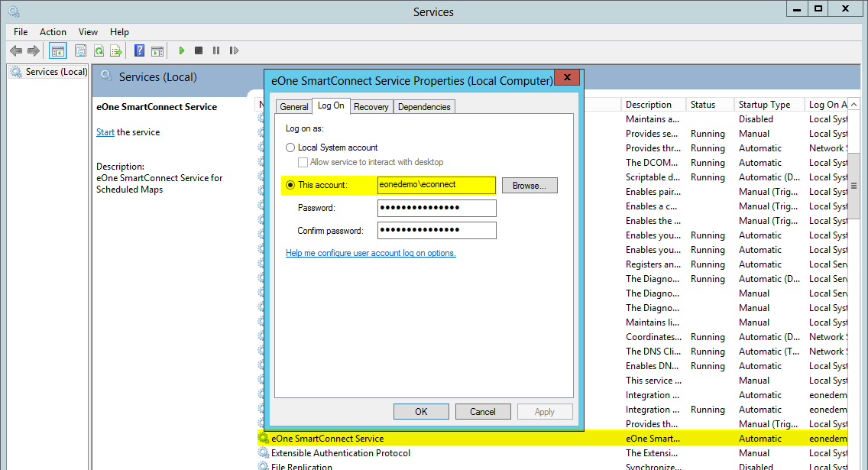
Task: Start the service with the green play icon
Action: [x=182, y=50]
